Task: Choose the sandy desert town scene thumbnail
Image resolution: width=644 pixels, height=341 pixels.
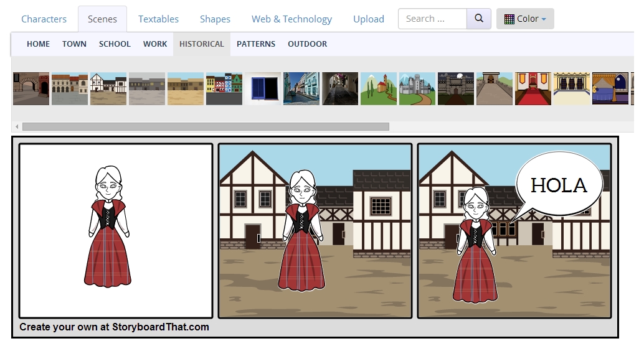Action: [186, 88]
